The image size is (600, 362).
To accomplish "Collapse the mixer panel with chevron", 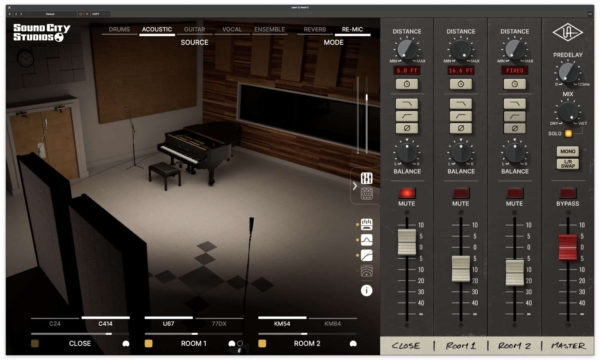I will click(355, 186).
